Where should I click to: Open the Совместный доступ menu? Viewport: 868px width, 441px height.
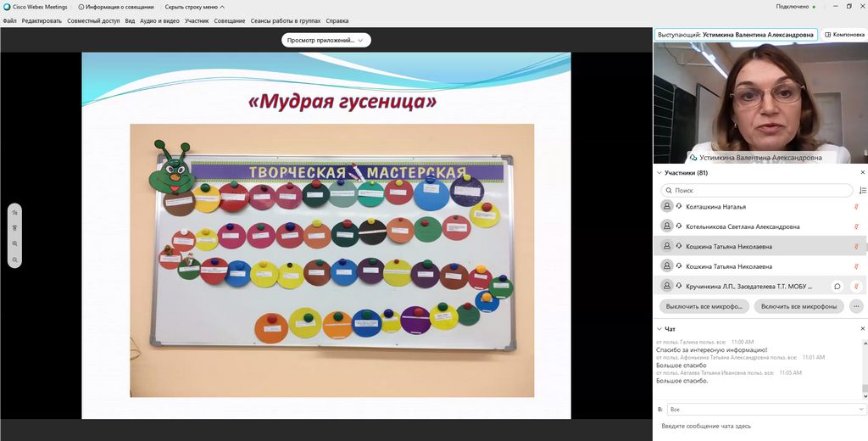(94, 20)
